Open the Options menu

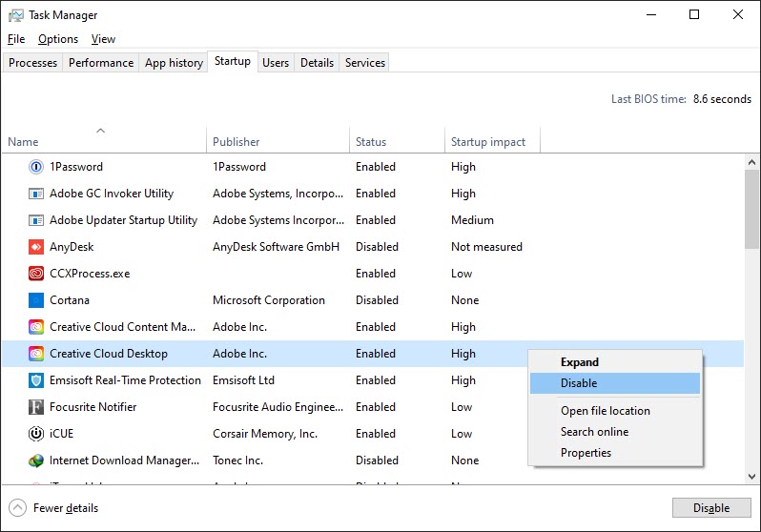tap(58, 39)
